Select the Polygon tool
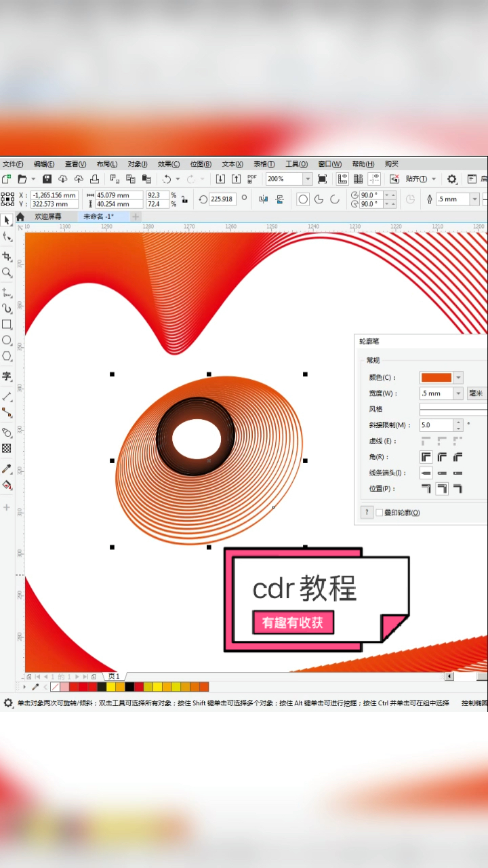Screen dimensions: 488x868 click(7, 356)
